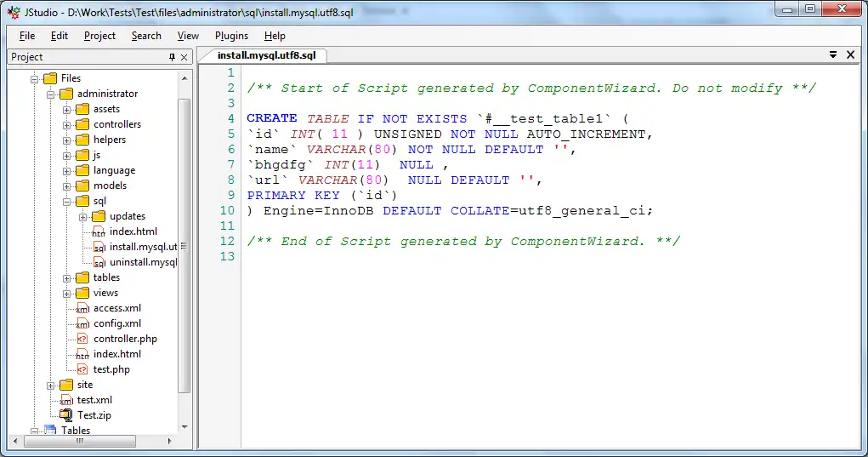868x457 pixels.
Task: Expand the updates folder
Action: point(82,217)
